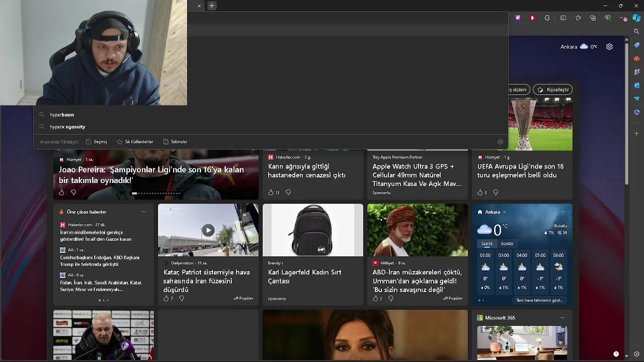
Task: Like the Joao Pereira news card
Action: coord(61,193)
